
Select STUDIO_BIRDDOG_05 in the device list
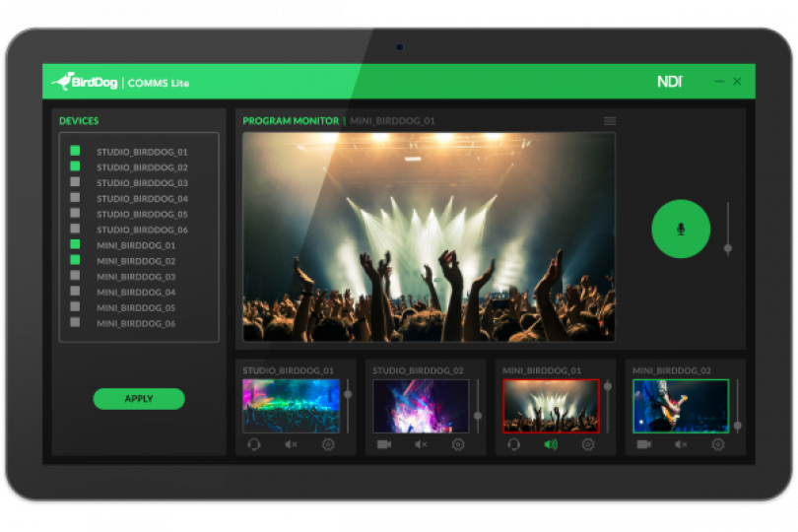(142, 215)
